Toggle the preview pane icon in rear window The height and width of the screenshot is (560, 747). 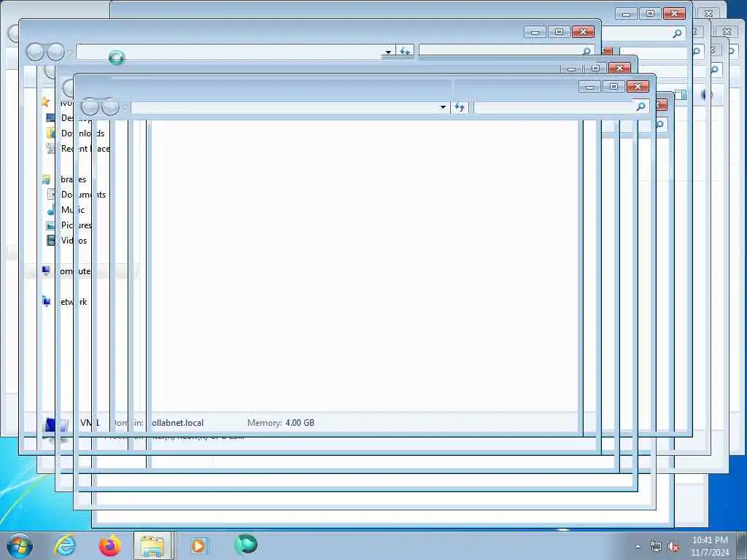point(681,95)
